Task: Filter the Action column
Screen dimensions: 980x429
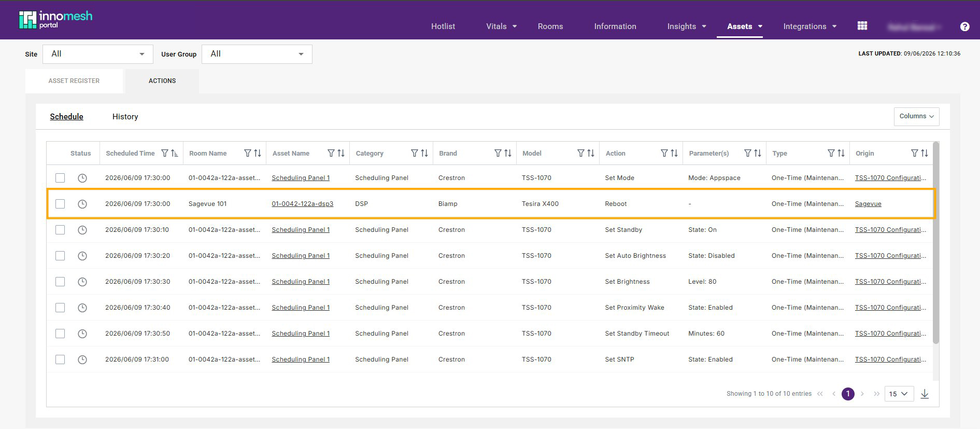Action: 664,153
